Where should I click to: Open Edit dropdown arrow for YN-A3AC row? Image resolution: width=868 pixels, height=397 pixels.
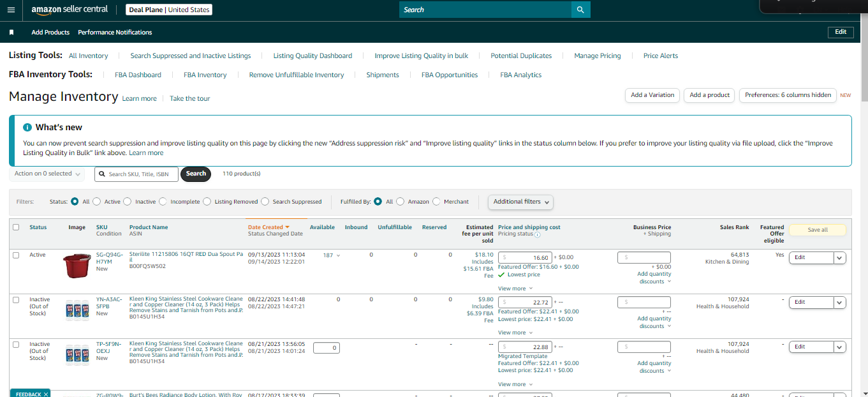pyautogui.click(x=840, y=303)
